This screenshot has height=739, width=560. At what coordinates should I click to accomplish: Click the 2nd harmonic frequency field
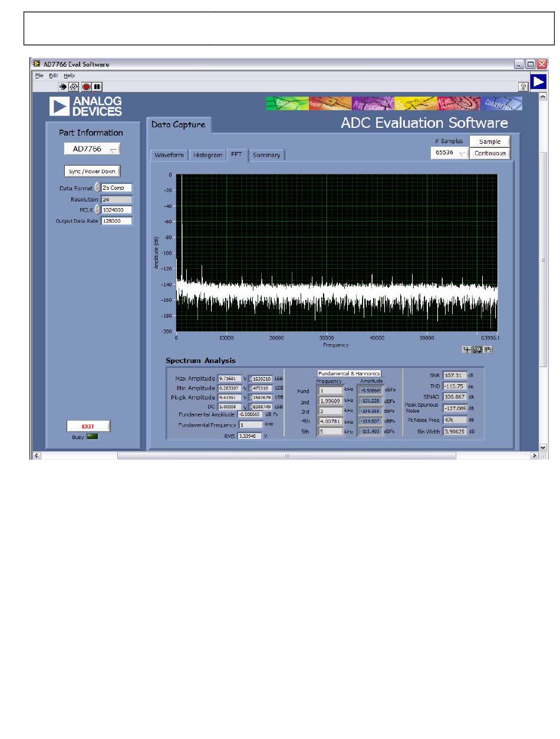pyautogui.click(x=330, y=400)
